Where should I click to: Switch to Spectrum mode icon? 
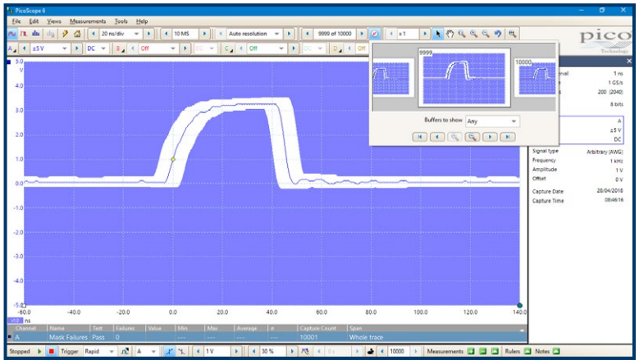36,34
